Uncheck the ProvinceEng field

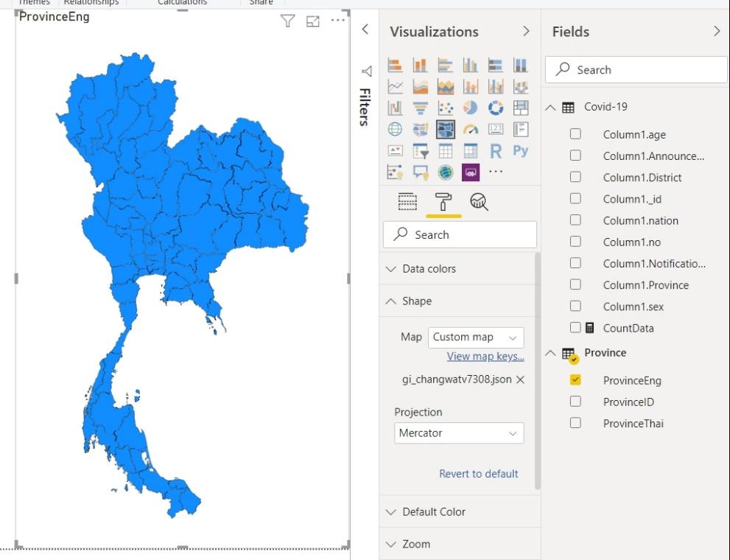575,381
